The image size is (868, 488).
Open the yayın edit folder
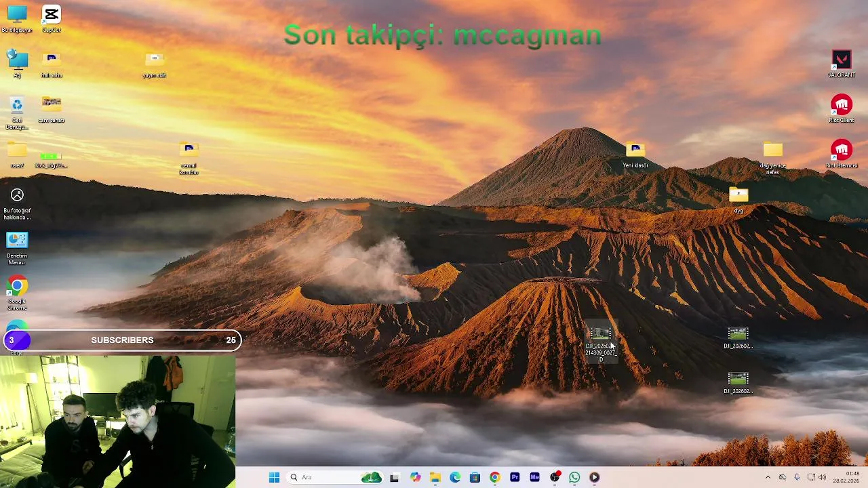click(155, 64)
